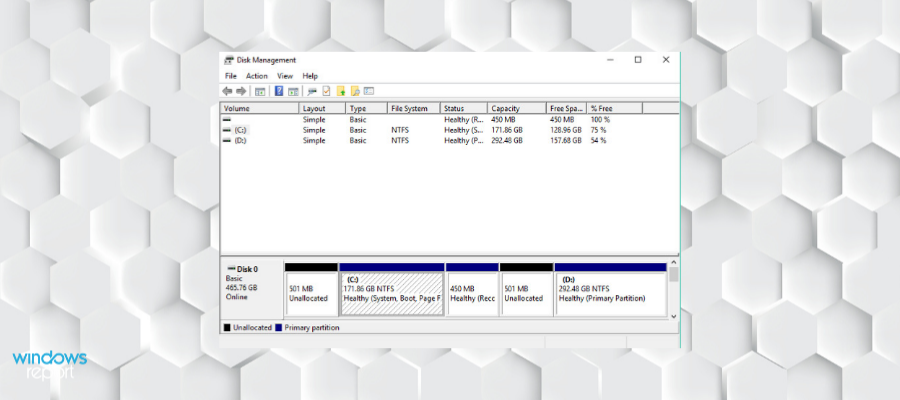
Task: Click the Healthy (S... status cell
Action: click(x=464, y=130)
